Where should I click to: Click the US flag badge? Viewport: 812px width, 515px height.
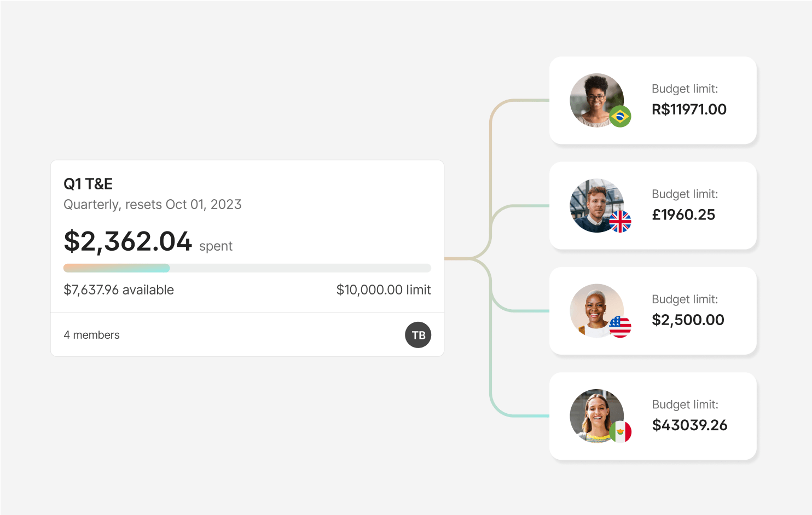click(620, 327)
